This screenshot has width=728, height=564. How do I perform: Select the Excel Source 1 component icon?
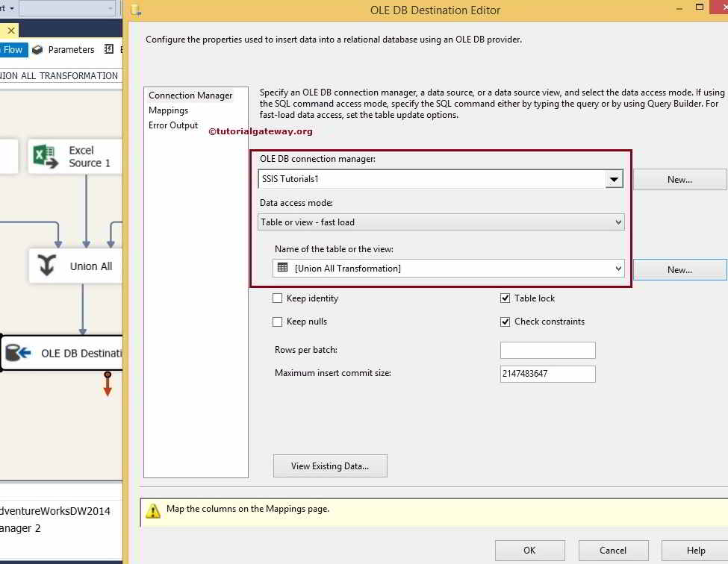pyautogui.click(x=45, y=156)
